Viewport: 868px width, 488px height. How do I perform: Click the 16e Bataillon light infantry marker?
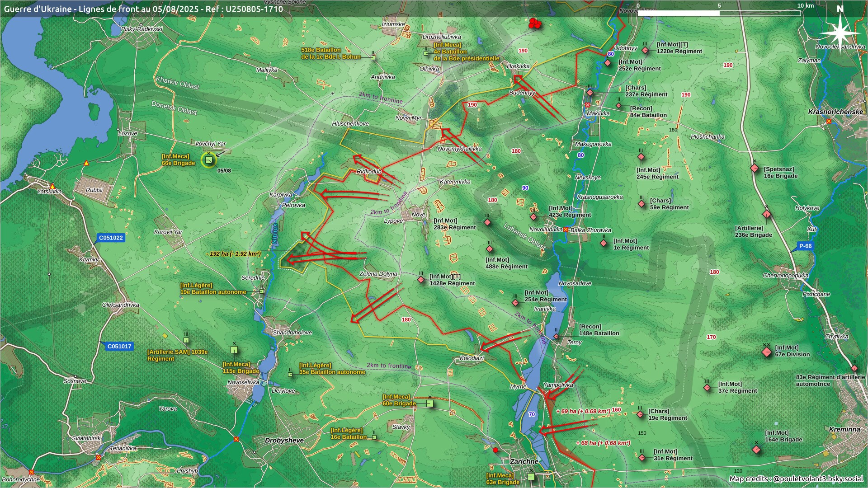point(374,437)
